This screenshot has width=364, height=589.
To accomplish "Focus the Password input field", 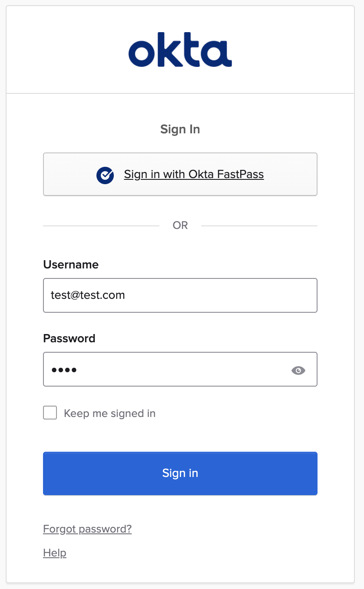I will click(x=180, y=369).
